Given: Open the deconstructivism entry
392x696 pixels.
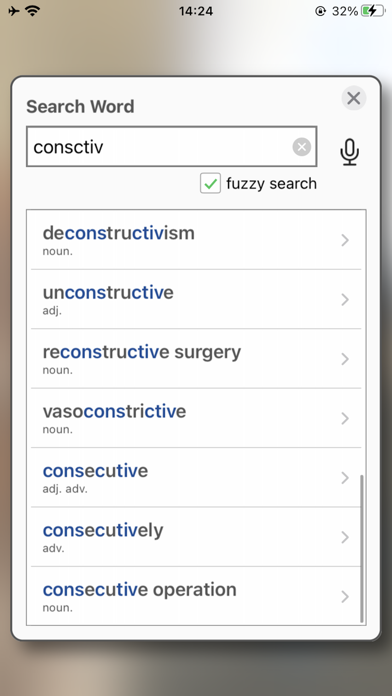Looking at the screenshot, I should [196, 240].
